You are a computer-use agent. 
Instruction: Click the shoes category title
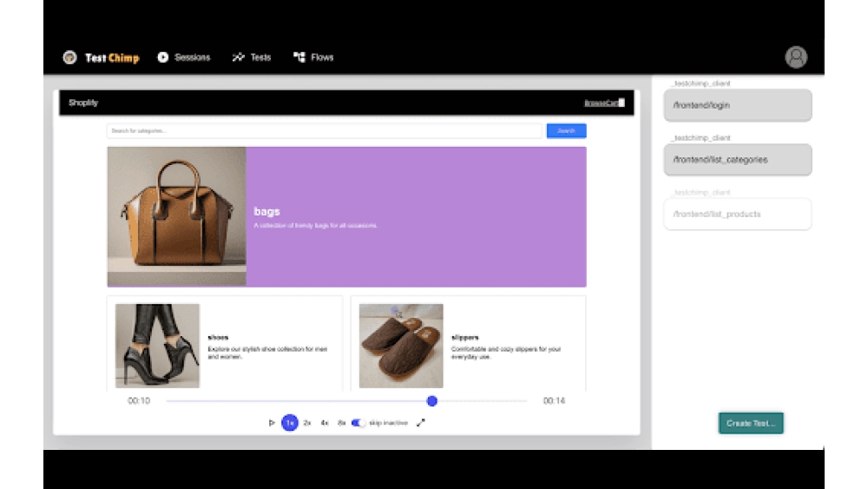pos(218,337)
